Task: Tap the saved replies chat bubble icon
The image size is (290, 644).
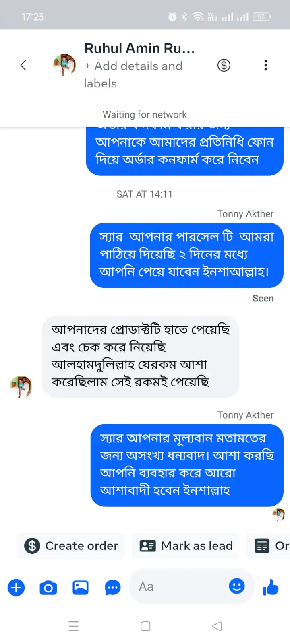Action: click(x=113, y=588)
